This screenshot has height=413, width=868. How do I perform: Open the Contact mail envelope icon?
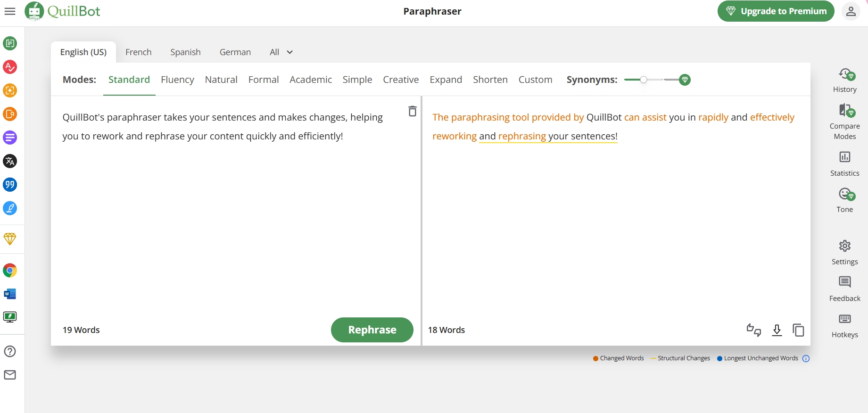pyautogui.click(x=10, y=375)
